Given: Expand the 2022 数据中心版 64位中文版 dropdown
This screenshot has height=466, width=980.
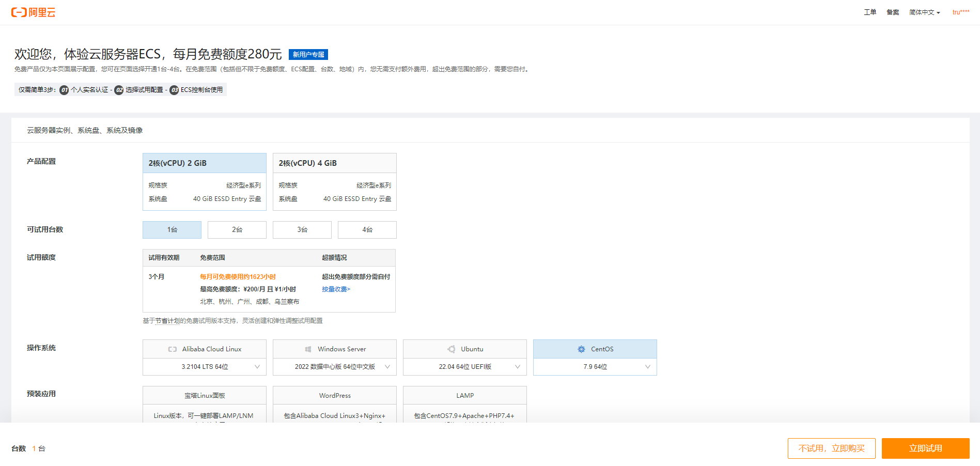Looking at the screenshot, I should [x=335, y=367].
